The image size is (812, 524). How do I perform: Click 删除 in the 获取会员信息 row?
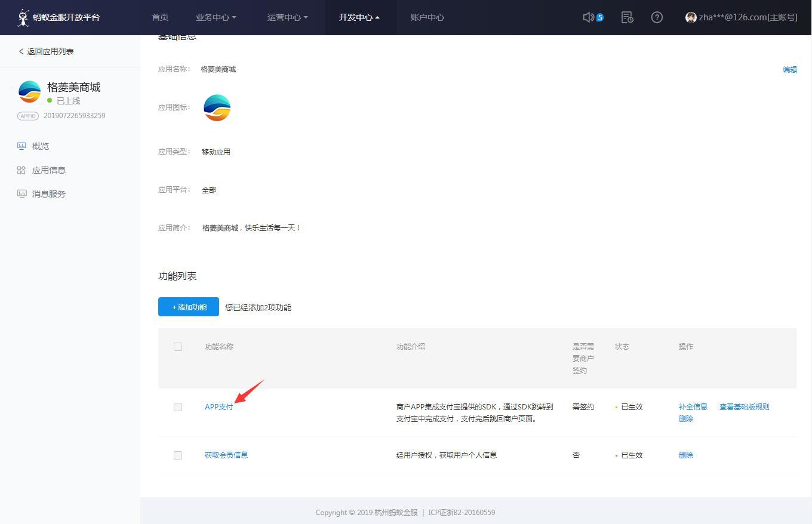[x=686, y=455]
